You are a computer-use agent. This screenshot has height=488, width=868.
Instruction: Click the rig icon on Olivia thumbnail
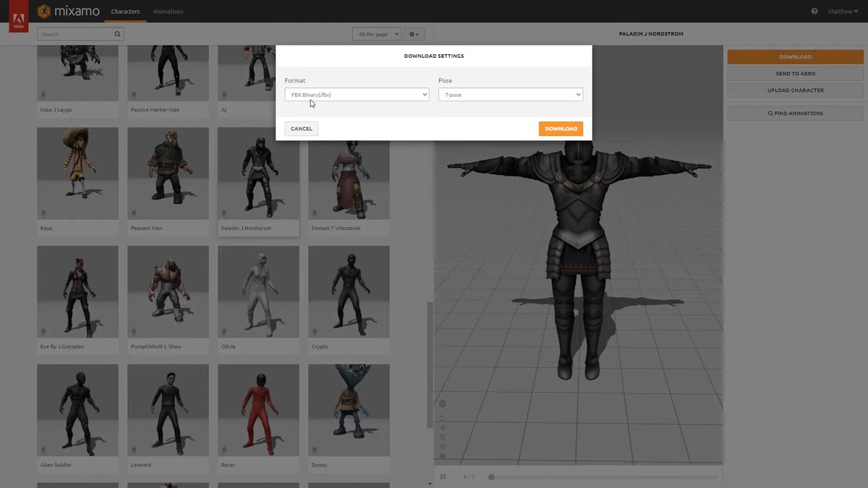[x=224, y=331]
